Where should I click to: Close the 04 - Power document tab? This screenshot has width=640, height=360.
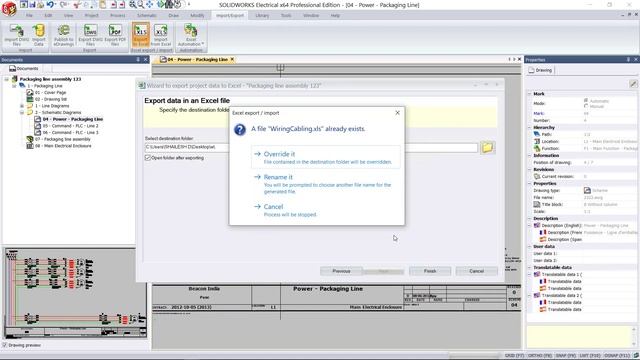click(232, 60)
